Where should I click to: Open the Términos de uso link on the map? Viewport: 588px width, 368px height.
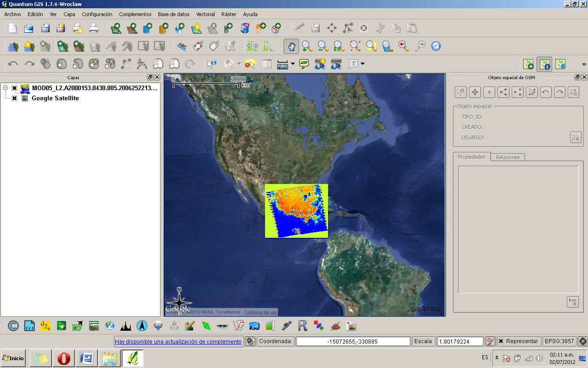click(260, 312)
